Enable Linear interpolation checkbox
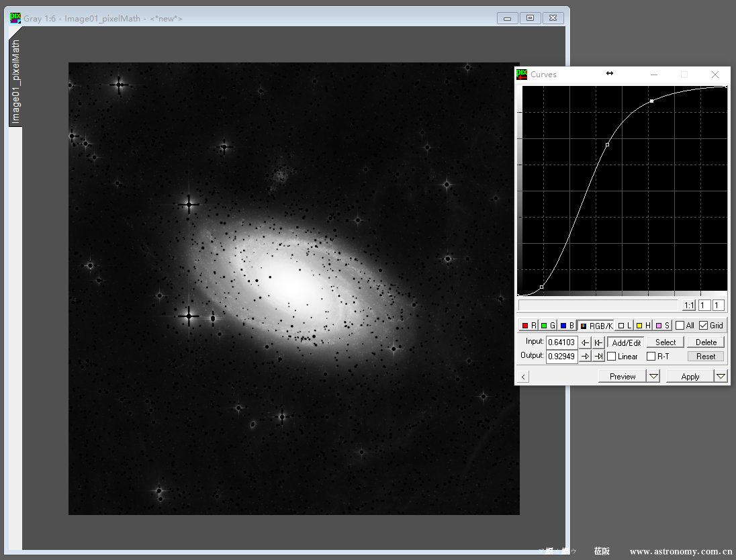Viewport: 736px width, 560px height. [x=612, y=357]
